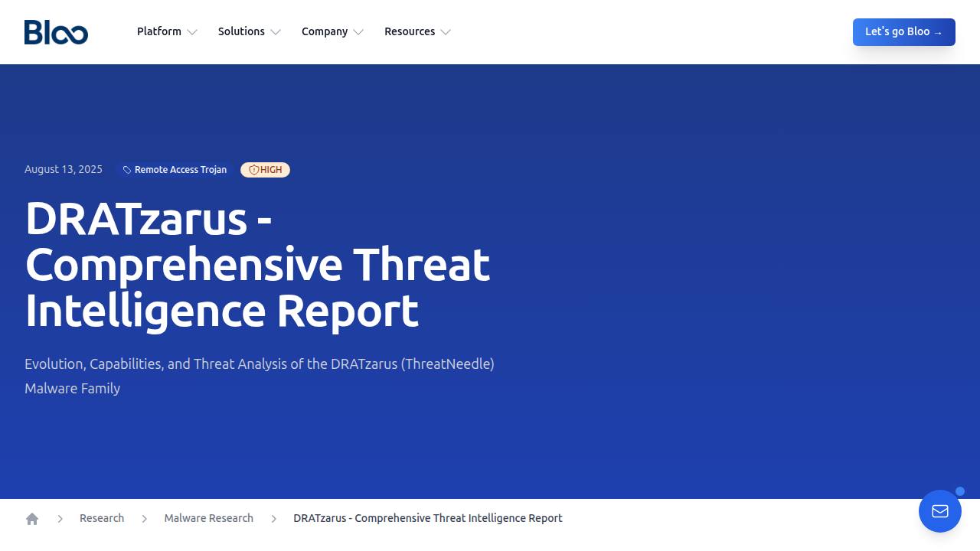
Task: Expand the Company dropdown chevron
Action: (358, 32)
